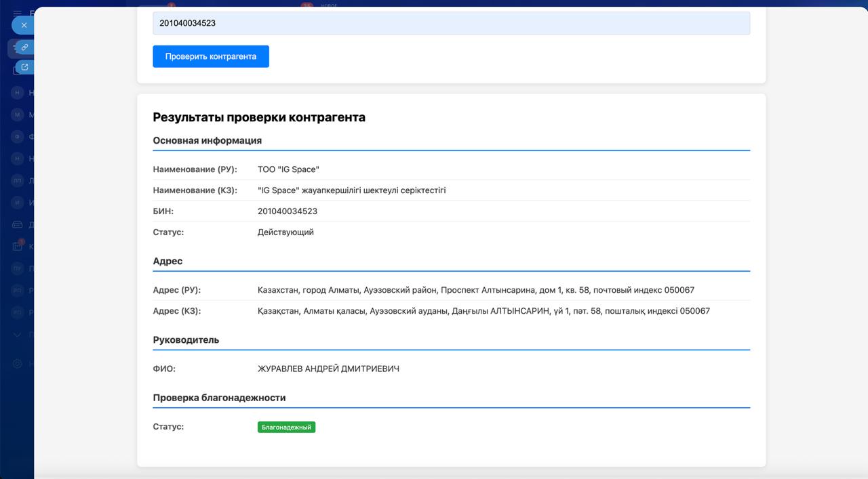Viewport: 868px width, 479px height.
Task: Click the green 'Благонадежный' status badge
Action: (286, 428)
